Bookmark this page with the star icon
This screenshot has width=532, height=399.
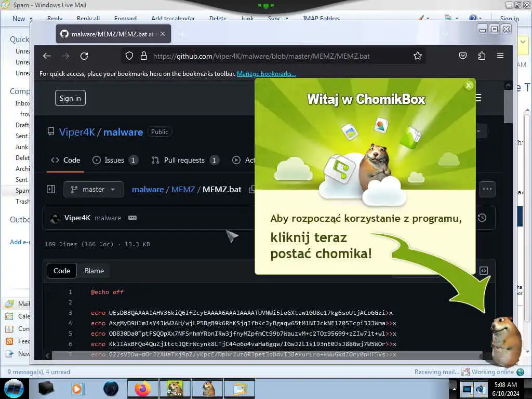[418, 56]
